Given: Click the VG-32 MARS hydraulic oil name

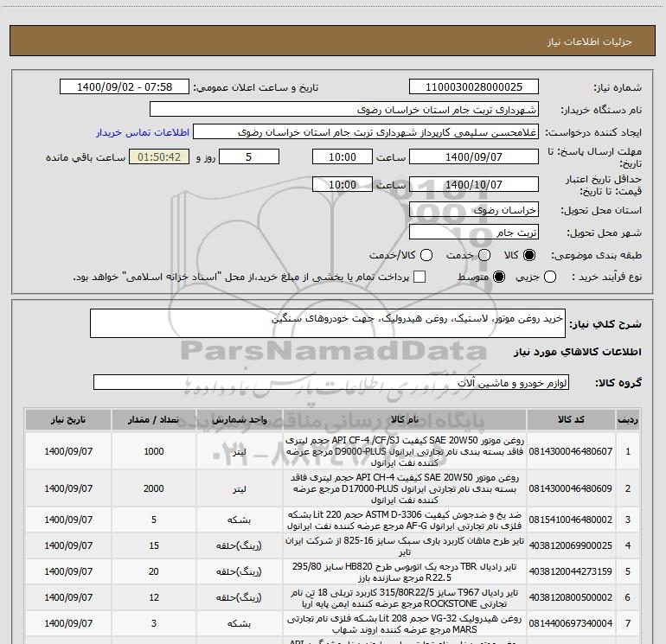Looking at the screenshot, I should (405, 623).
